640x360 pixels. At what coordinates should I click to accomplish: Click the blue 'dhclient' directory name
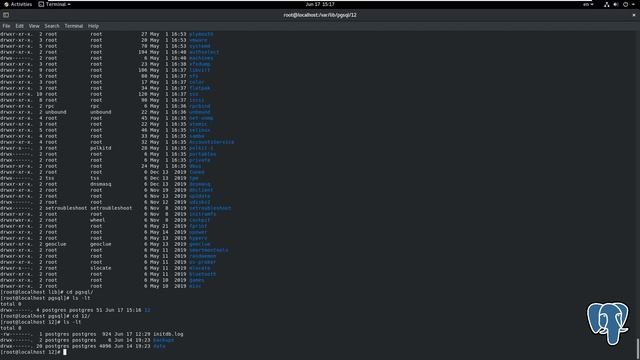tap(201, 190)
